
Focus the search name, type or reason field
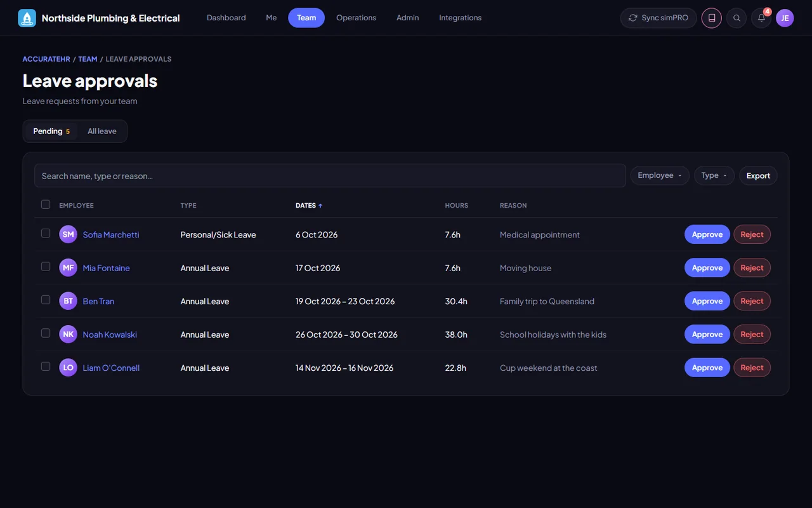pyautogui.click(x=330, y=176)
